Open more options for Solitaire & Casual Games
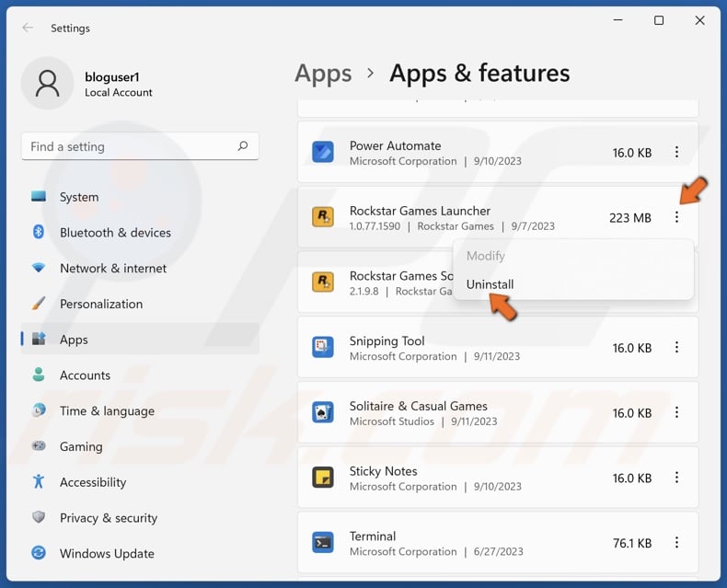The width and height of the screenshot is (727, 588). (x=676, y=412)
